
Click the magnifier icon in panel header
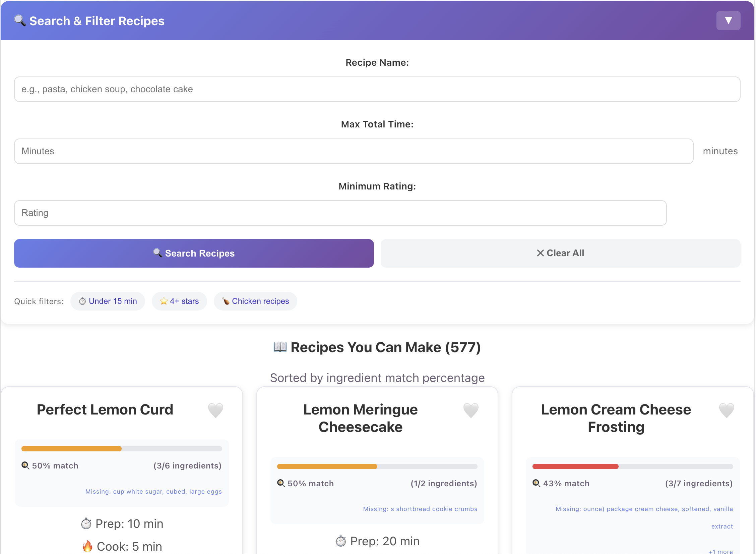(x=20, y=21)
